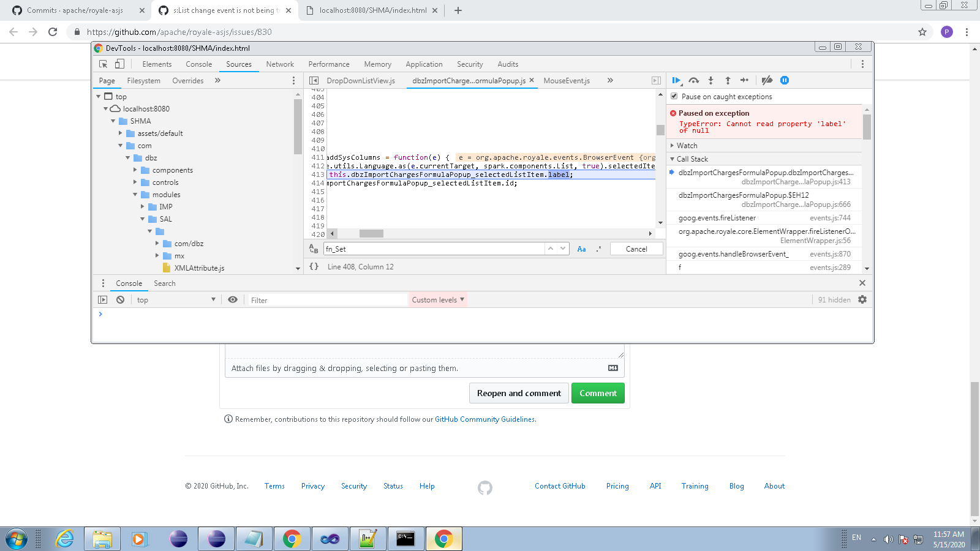
Task: Select goog.events.fireListener call frame
Action: pyautogui.click(x=764, y=218)
